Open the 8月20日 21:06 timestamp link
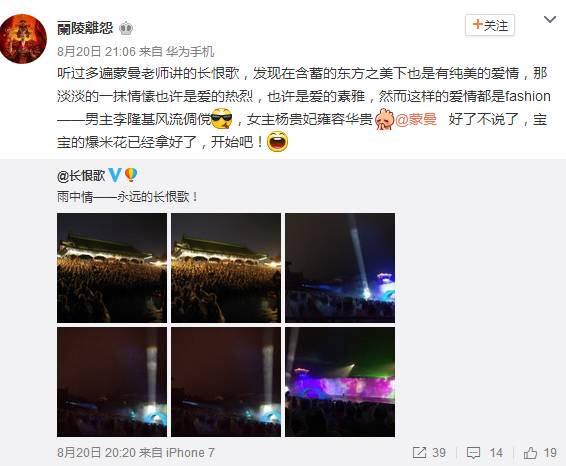 [x=96, y=52]
